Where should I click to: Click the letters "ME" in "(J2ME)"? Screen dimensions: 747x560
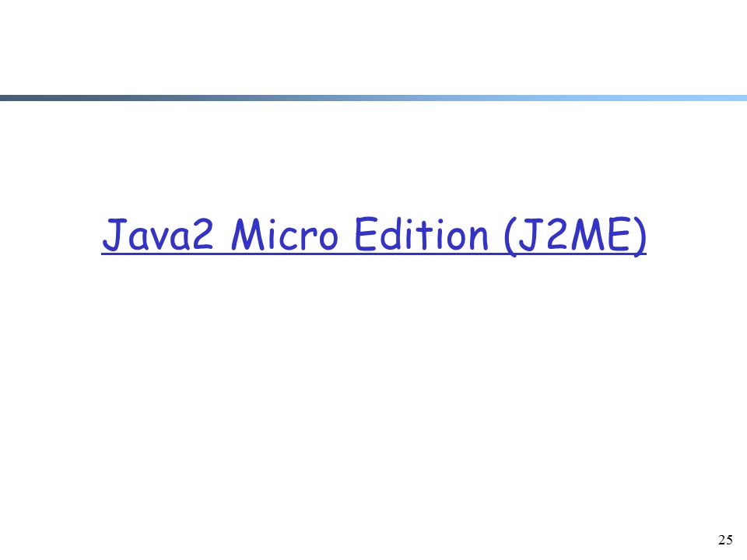click(x=601, y=234)
